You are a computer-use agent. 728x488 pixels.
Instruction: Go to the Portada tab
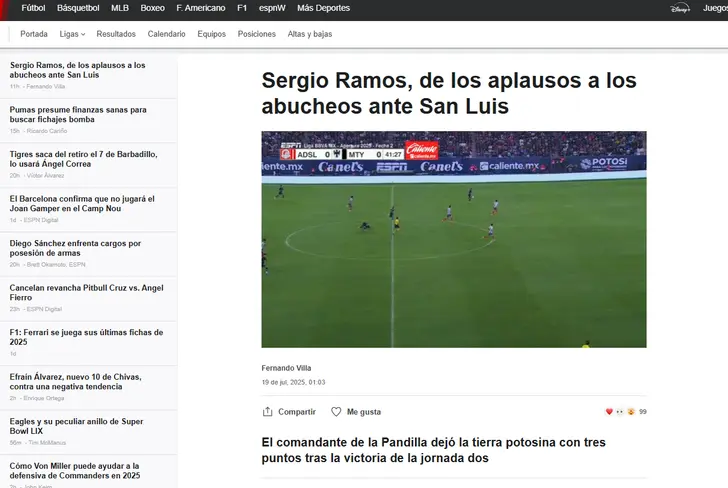[x=34, y=34]
